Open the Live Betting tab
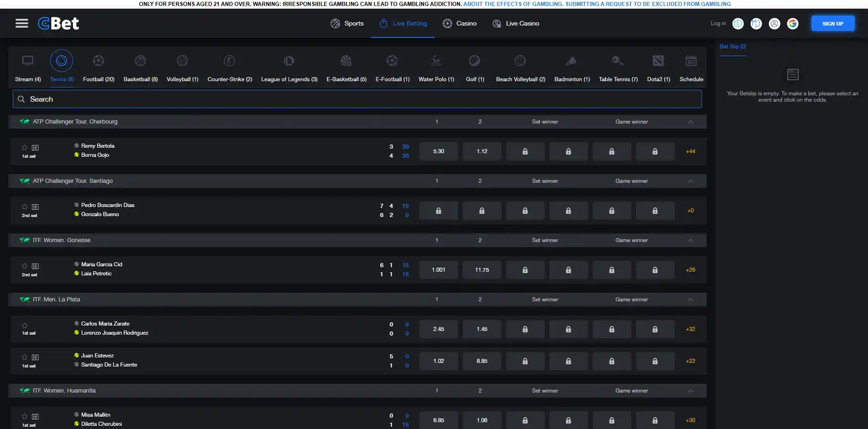Image resolution: width=868 pixels, height=429 pixels. pos(403,23)
